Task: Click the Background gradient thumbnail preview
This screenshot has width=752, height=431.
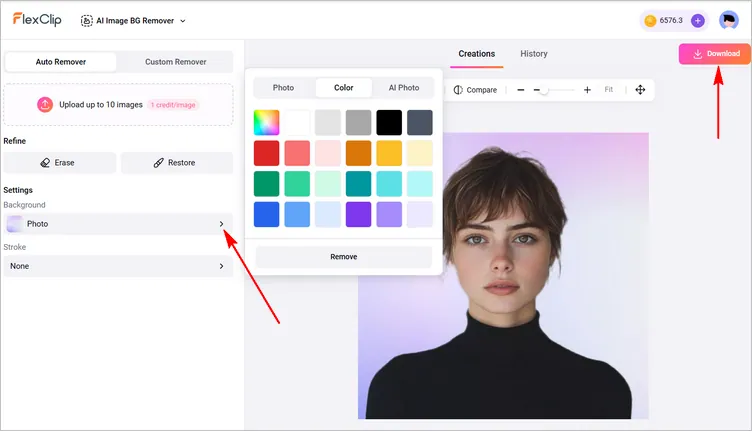Action: [15, 224]
